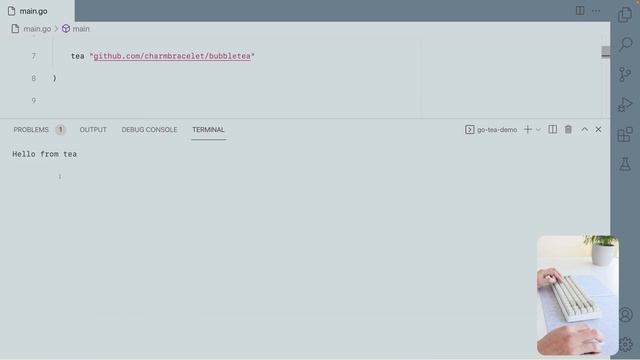Viewport: 640px width, 360px height.
Task: Select the main.go editor tab
Action: pyautogui.click(x=37, y=11)
